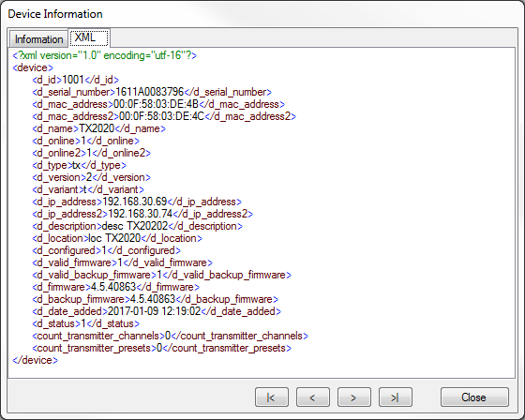Viewport: 525px width, 420px height.
Task: Click the d_name TX2020 line
Action: click(x=98, y=128)
